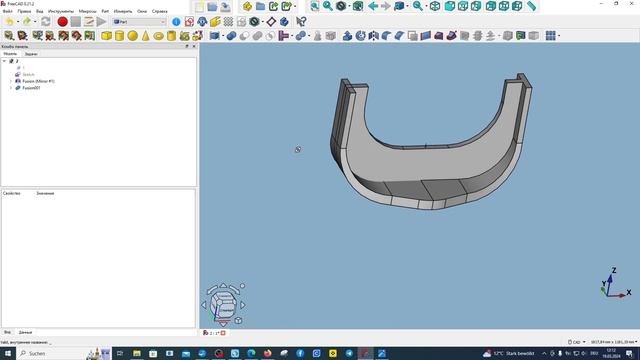The height and width of the screenshot is (360, 640).
Task: Select the isometric view cube icon
Action: (x=435, y=6)
